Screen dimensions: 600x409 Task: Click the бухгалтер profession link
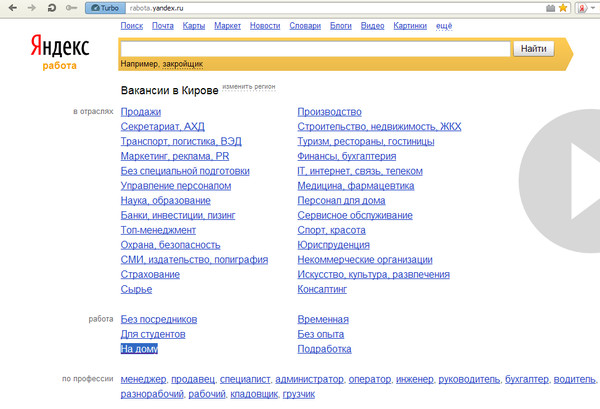pyautogui.click(x=527, y=379)
